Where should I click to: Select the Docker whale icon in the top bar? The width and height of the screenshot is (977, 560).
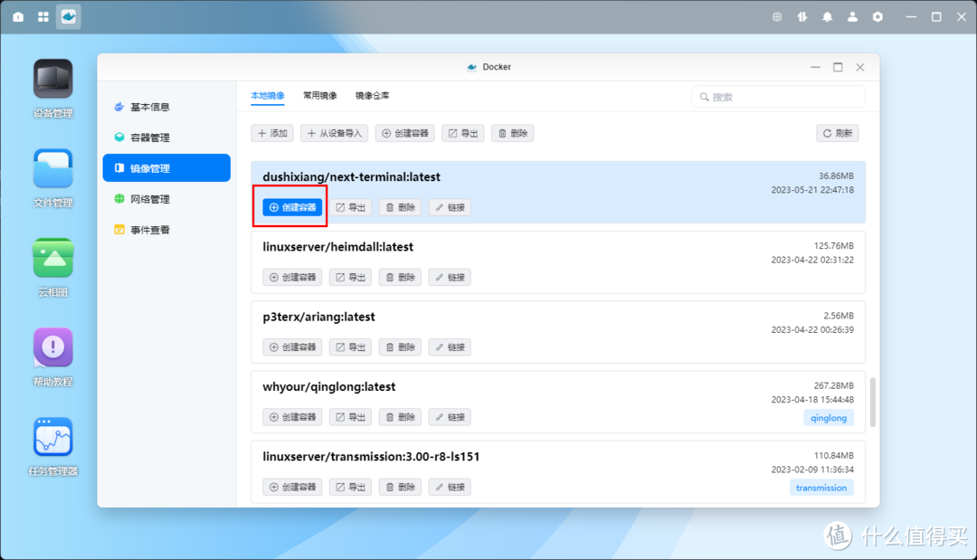69,17
